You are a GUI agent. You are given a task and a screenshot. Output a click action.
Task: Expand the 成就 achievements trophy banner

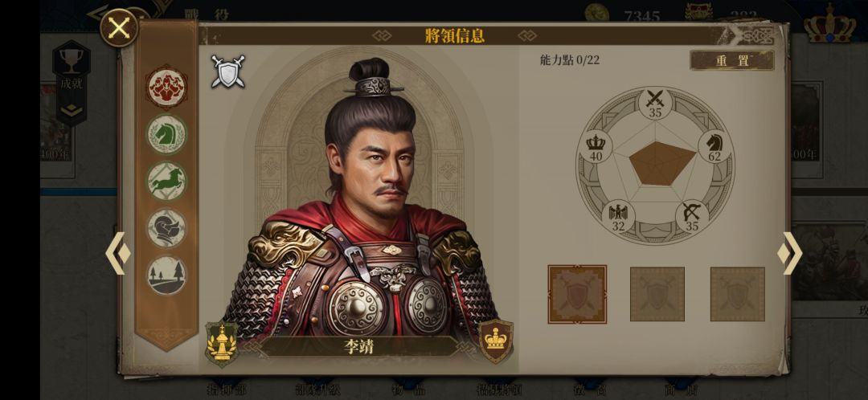coord(72,82)
